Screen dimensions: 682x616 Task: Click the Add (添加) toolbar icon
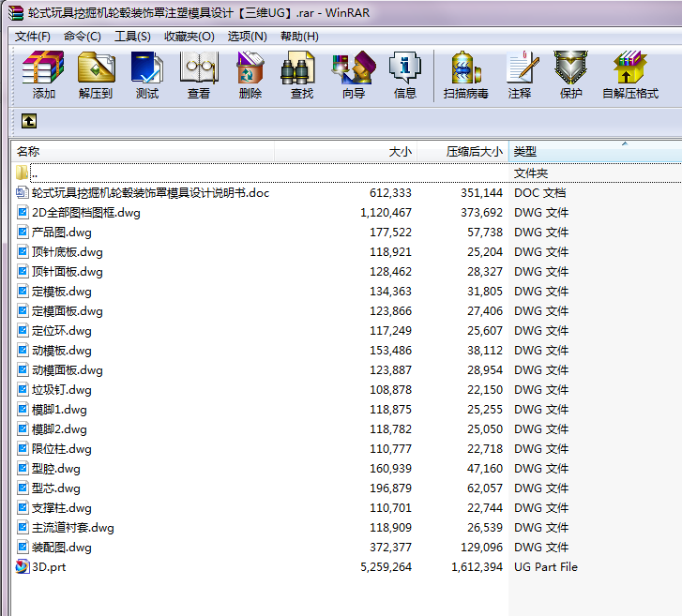(43, 67)
